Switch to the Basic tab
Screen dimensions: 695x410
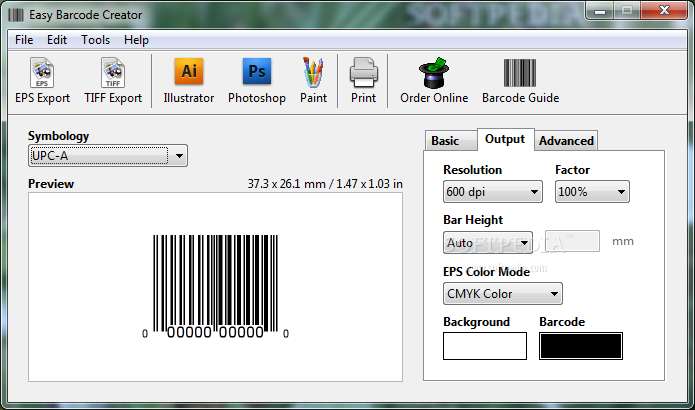451,141
